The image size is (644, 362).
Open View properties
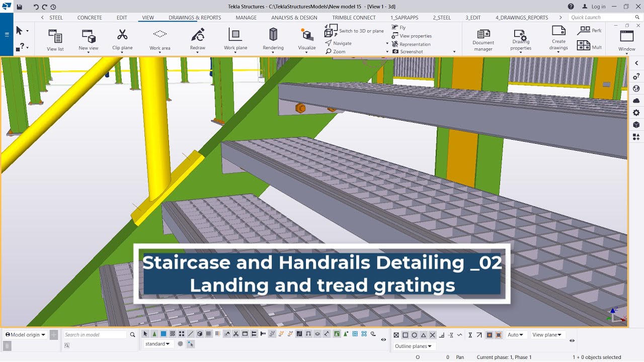coord(412,36)
